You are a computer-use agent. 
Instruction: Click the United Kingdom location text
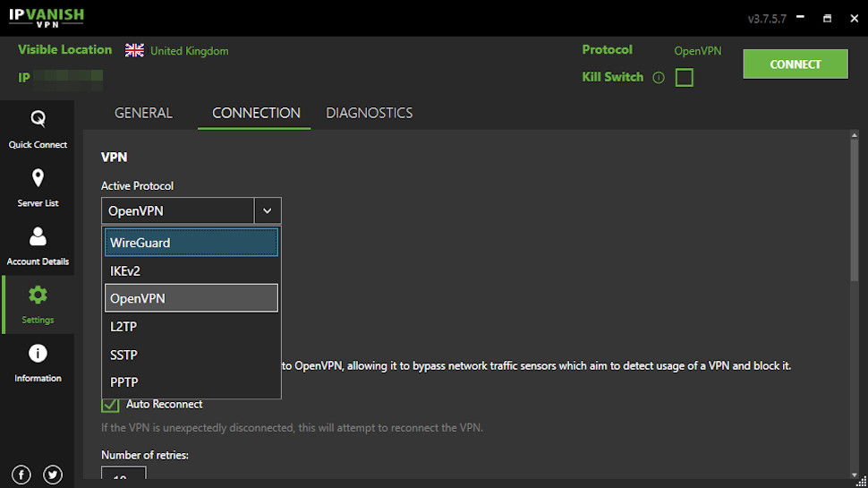[x=190, y=51]
